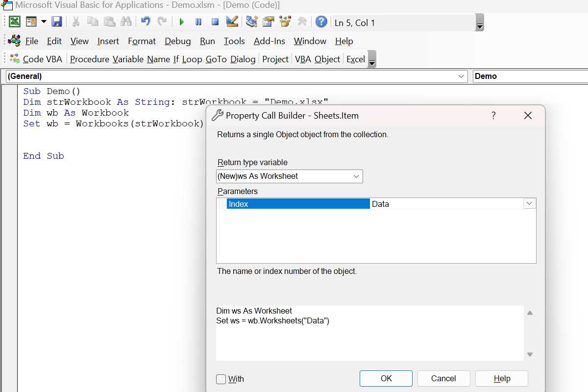Click the dialog question mark help icon

pyautogui.click(x=493, y=116)
